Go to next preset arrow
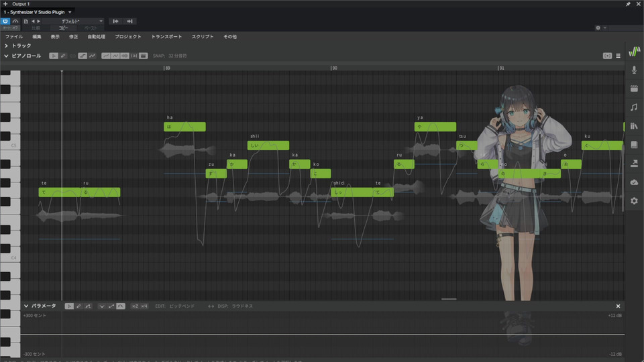The width and height of the screenshot is (644, 362). [39, 21]
